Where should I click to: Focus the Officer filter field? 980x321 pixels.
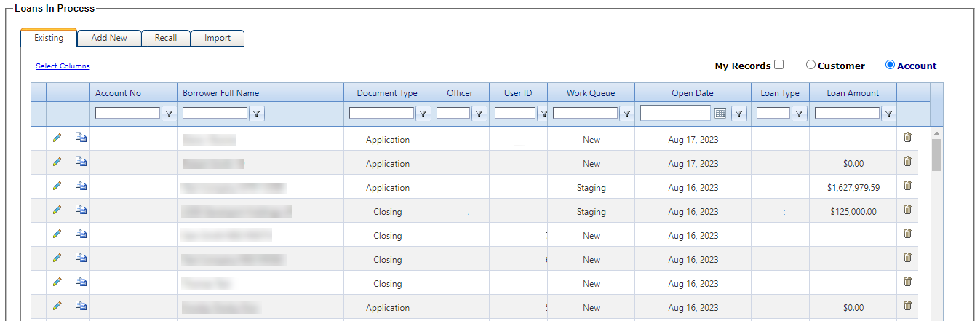(453, 113)
